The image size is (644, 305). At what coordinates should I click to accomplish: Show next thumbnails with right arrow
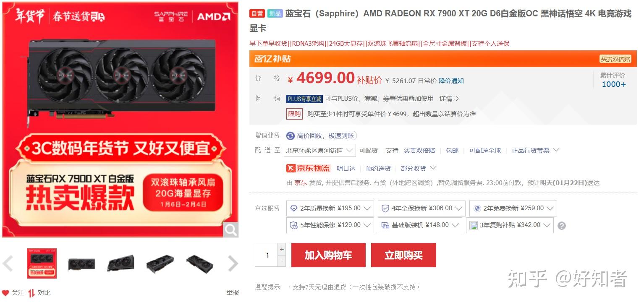pyautogui.click(x=233, y=263)
